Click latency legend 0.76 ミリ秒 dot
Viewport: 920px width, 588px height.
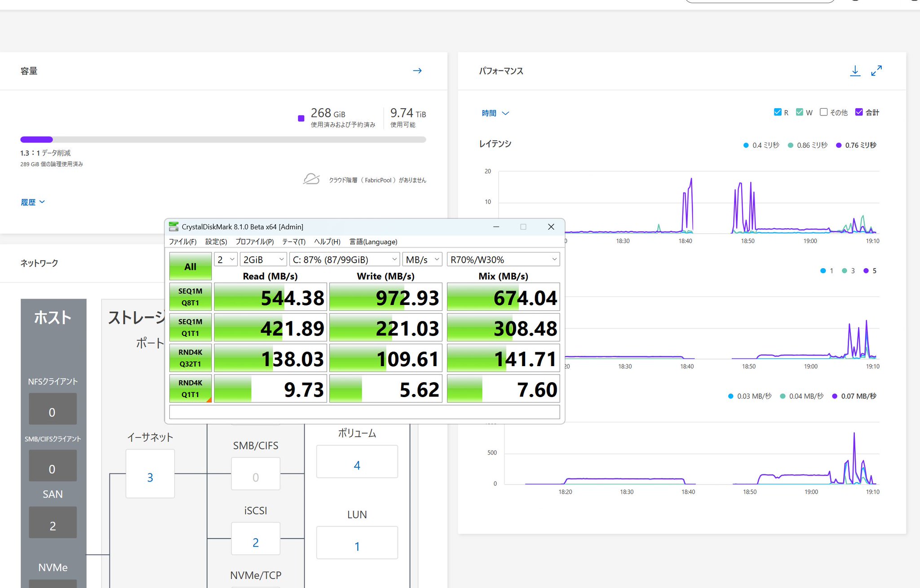point(839,145)
